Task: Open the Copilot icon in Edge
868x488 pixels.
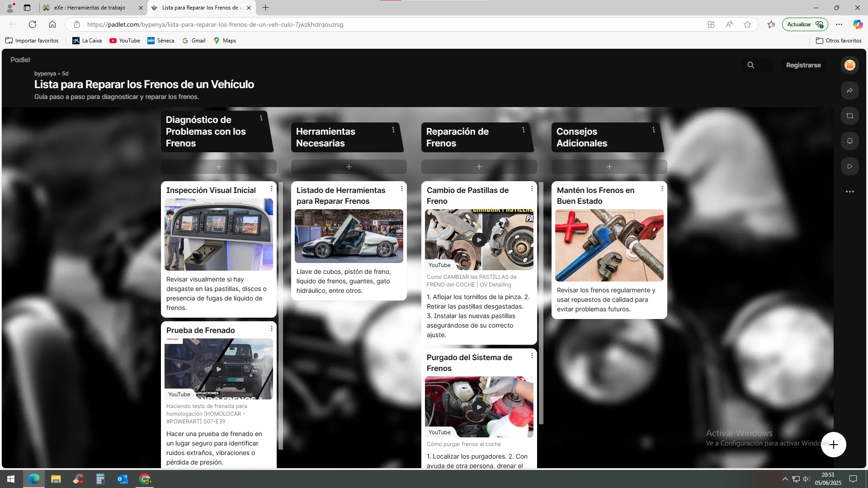Action: (x=858, y=24)
